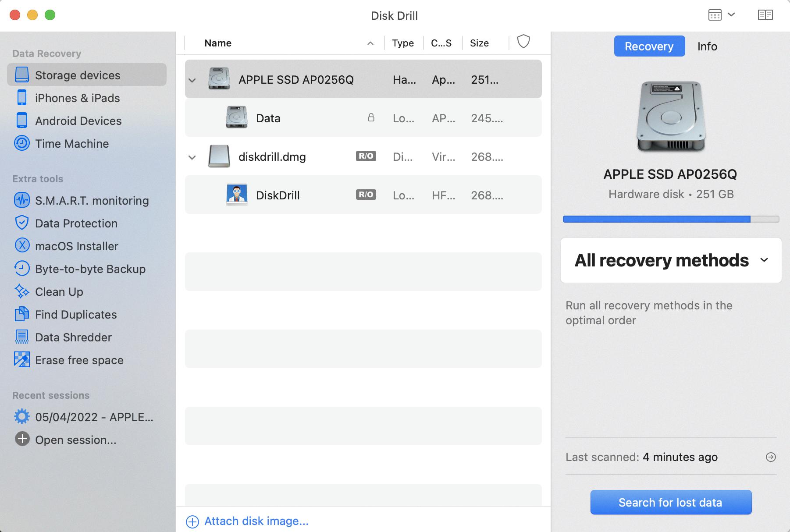790x532 pixels.
Task: Select the DiskDrill volume row name
Action: point(278,195)
